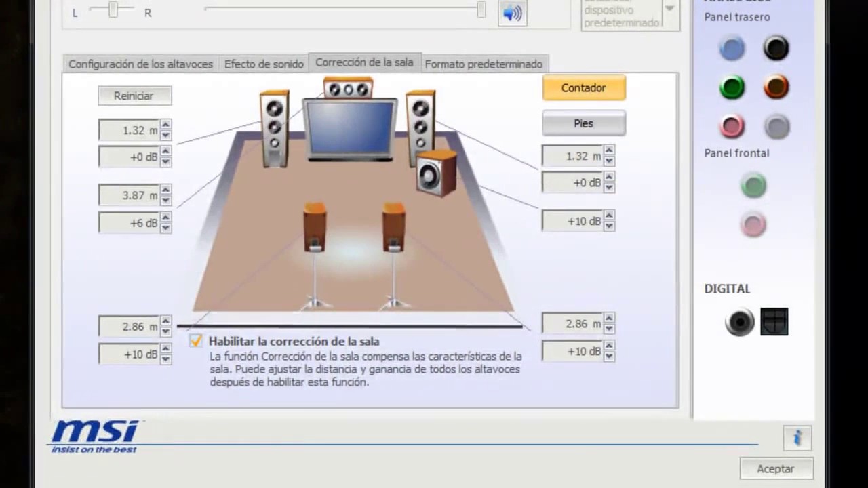Click the Panel frontal label
Screen dimensions: 868x488
click(x=736, y=153)
